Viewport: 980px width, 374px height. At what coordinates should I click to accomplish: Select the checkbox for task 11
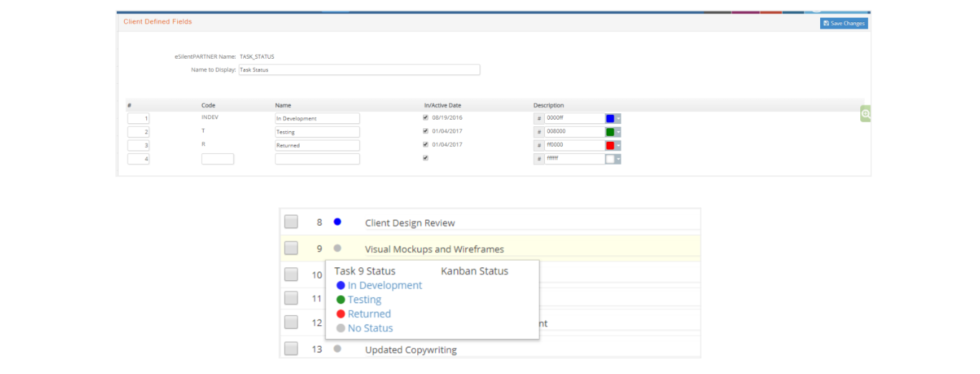coord(291,298)
